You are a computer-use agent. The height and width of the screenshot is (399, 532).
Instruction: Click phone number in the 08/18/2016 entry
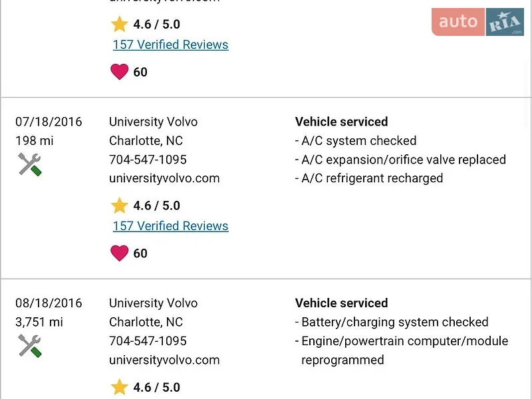coord(148,340)
